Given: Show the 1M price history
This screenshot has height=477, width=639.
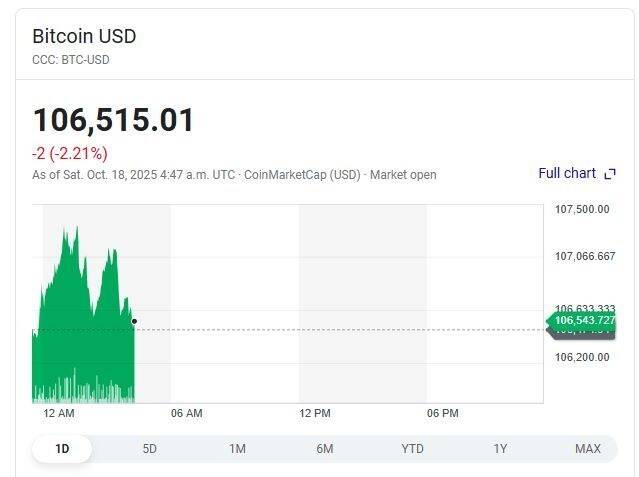Looking at the screenshot, I should (x=237, y=449).
